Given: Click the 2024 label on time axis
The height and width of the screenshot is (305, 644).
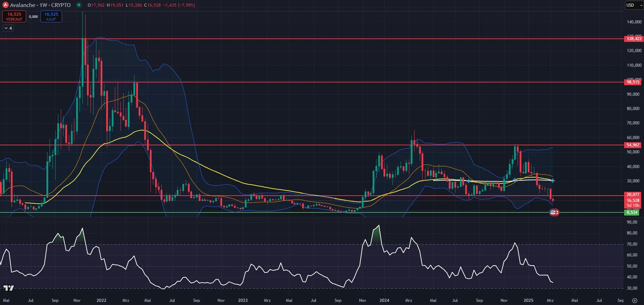Looking at the screenshot, I should pyautogui.click(x=384, y=300).
